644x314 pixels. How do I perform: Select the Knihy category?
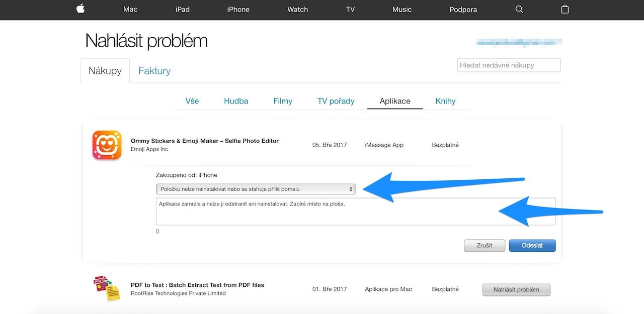coord(446,101)
